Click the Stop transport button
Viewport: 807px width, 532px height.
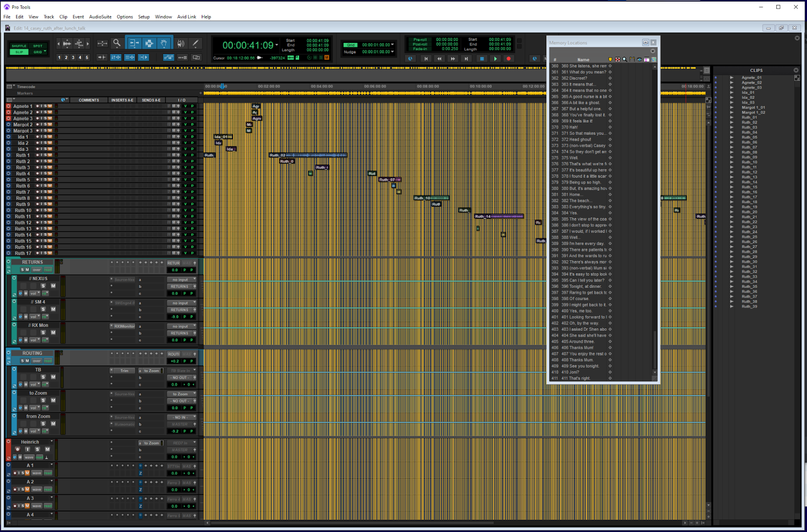(x=482, y=58)
